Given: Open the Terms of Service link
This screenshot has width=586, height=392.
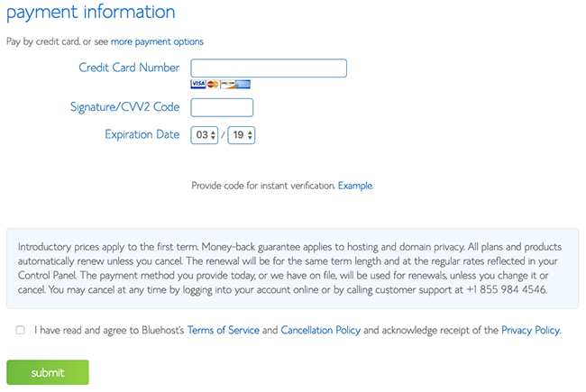Looking at the screenshot, I should pyautogui.click(x=223, y=331).
